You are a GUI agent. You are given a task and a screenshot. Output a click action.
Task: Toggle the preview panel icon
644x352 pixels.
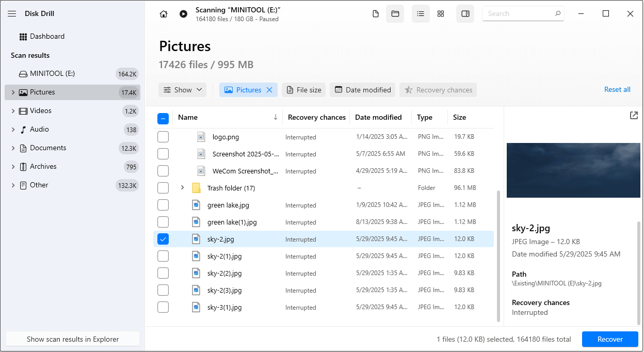click(x=465, y=14)
